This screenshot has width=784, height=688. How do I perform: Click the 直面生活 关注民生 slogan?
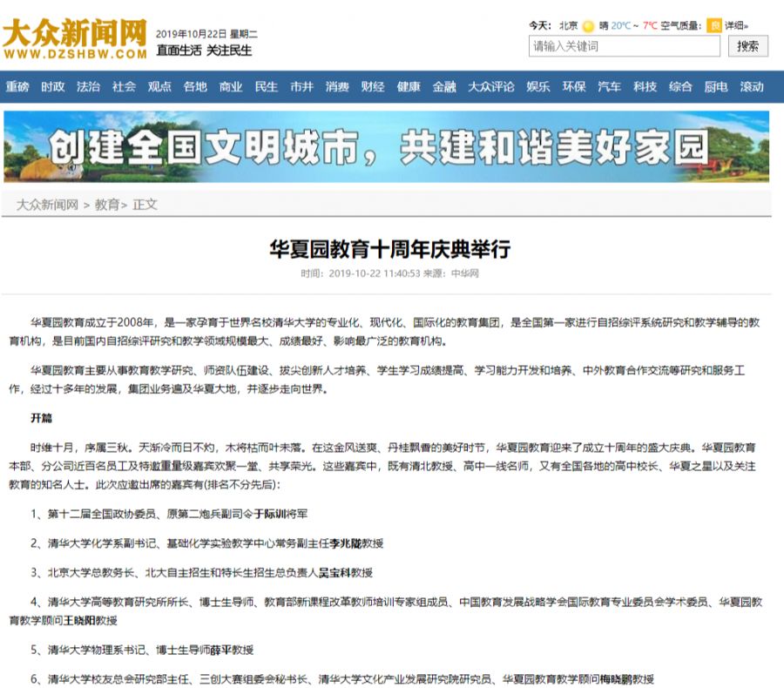click(x=204, y=51)
